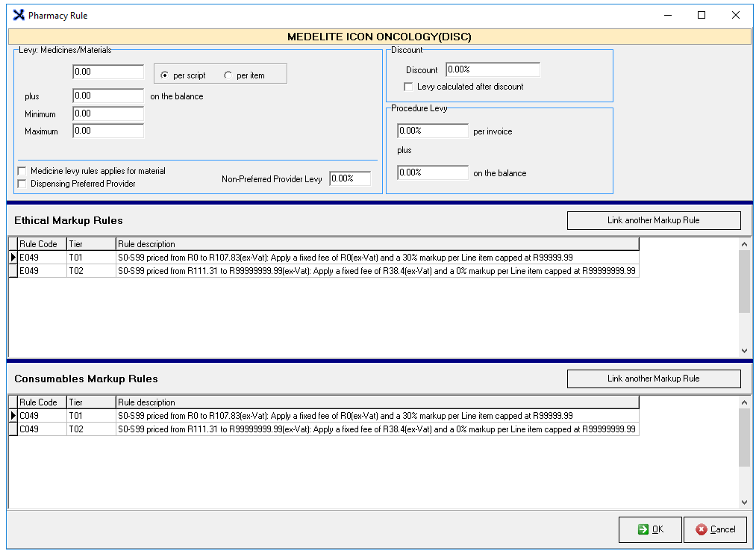Click the Cancel button red X icon

[x=701, y=529]
